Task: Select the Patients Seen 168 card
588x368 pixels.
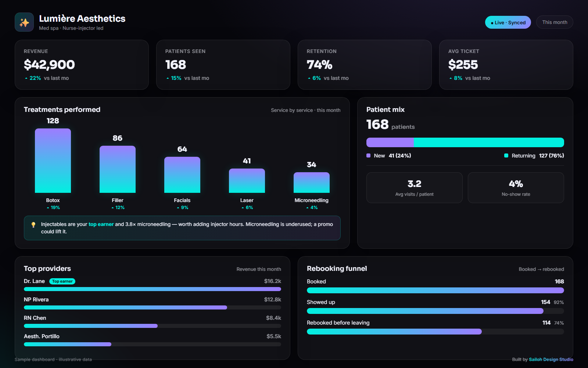Action: coord(223,65)
